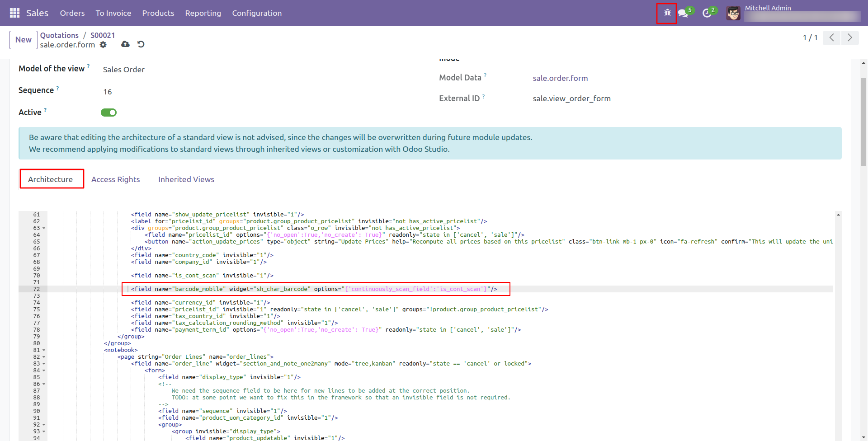Open the apps grid menu icon

pyautogui.click(x=14, y=13)
